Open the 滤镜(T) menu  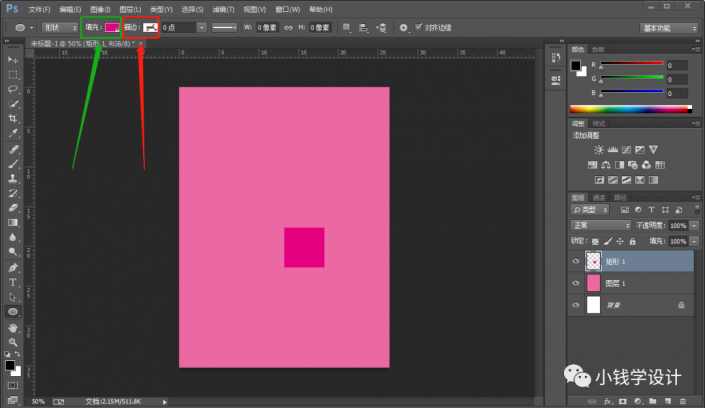click(x=223, y=9)
